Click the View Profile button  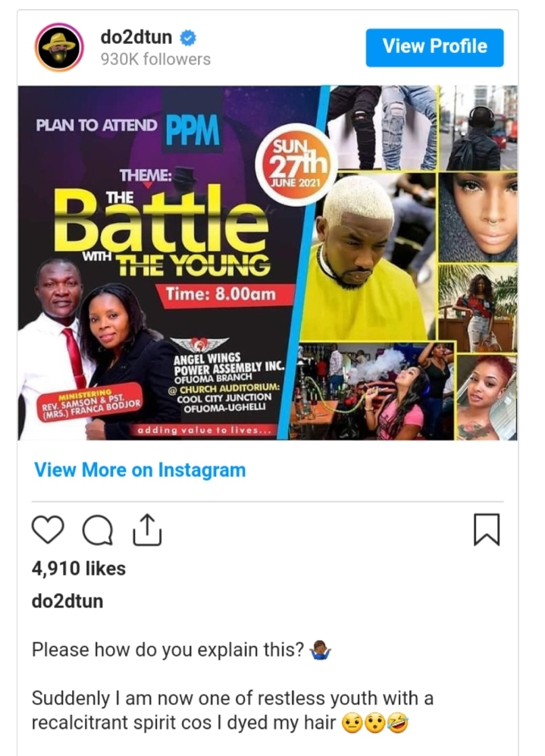click(x=434, y=47)
